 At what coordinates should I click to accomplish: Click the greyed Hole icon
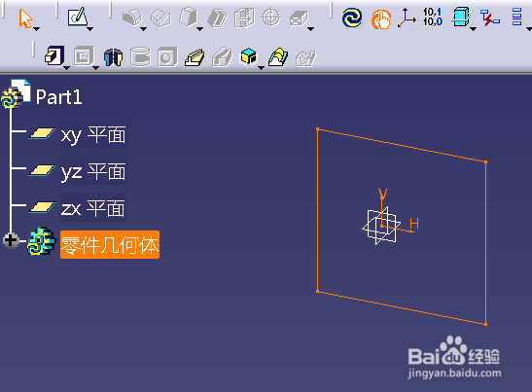click(x=167, y=56)
